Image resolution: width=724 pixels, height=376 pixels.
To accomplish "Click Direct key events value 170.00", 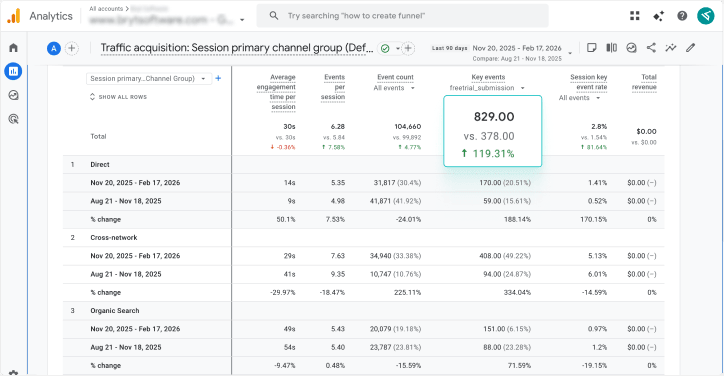I will (490, 183).
